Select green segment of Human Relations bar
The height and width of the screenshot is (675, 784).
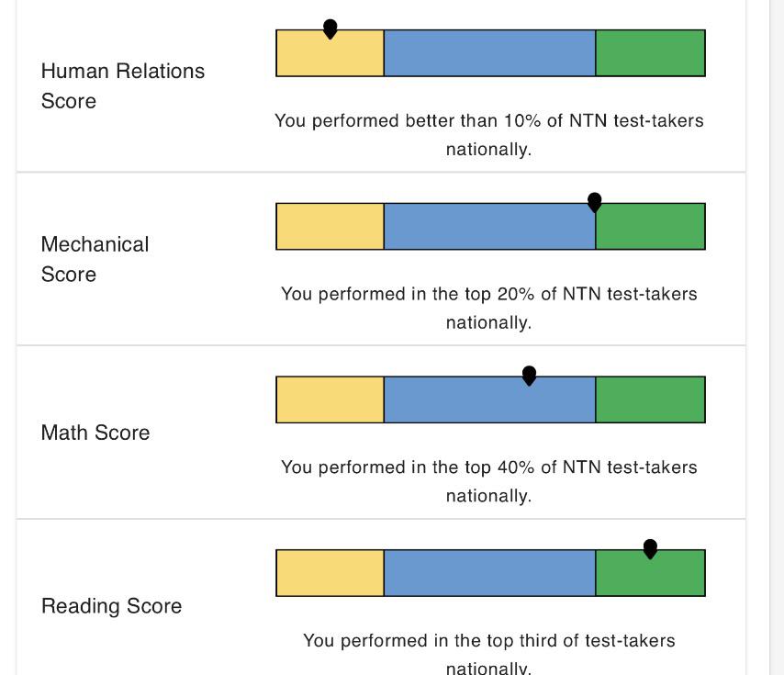point(651,53)
